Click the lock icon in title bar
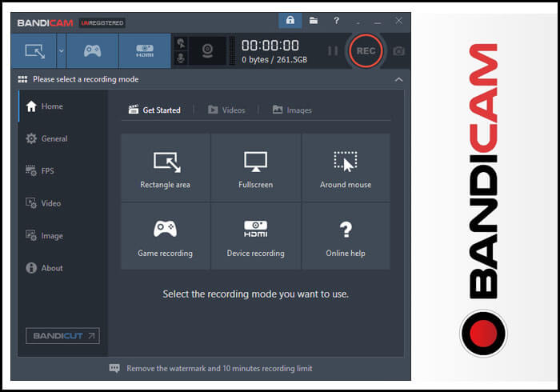Viewport: 560px width, 392px height. (290, 20)
